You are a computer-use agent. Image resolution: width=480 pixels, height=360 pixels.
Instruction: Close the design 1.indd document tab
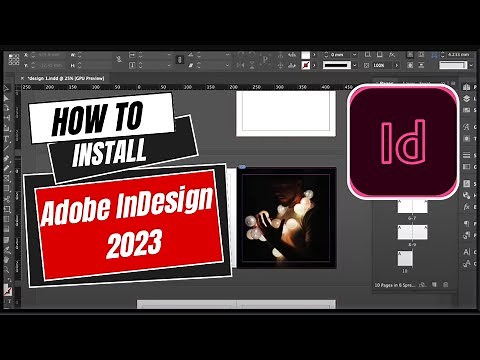pos(22,78)
